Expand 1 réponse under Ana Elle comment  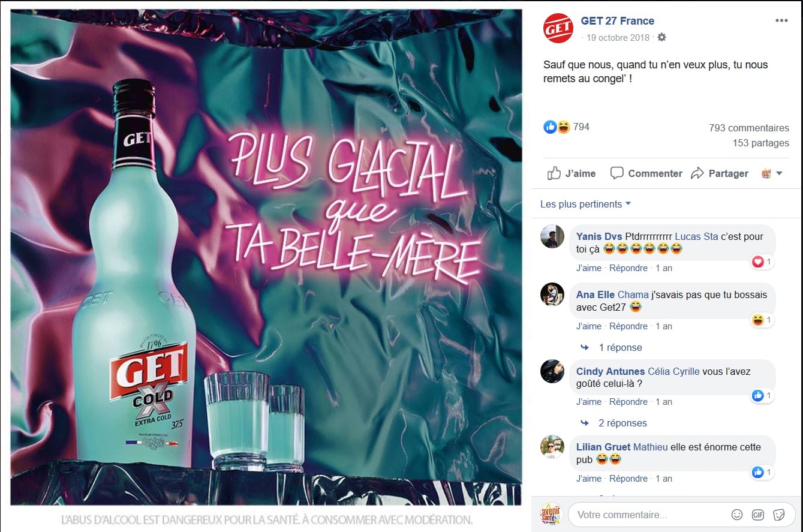tap(620, 347)
